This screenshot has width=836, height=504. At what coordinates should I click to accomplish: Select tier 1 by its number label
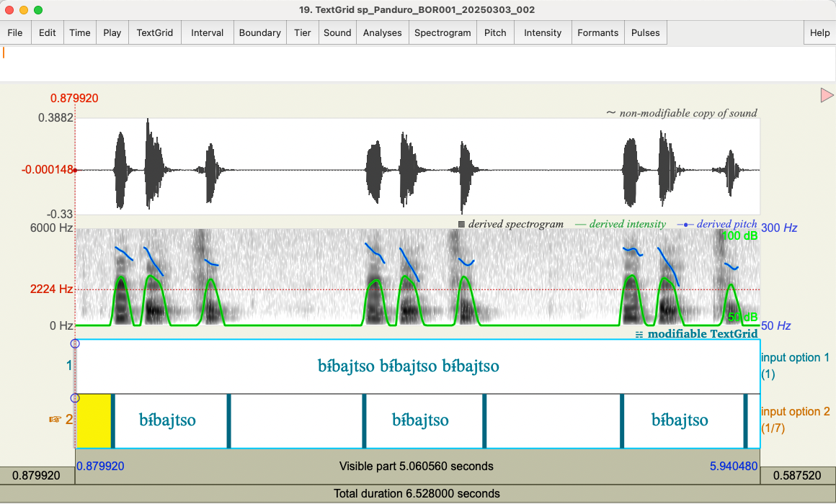69,366
